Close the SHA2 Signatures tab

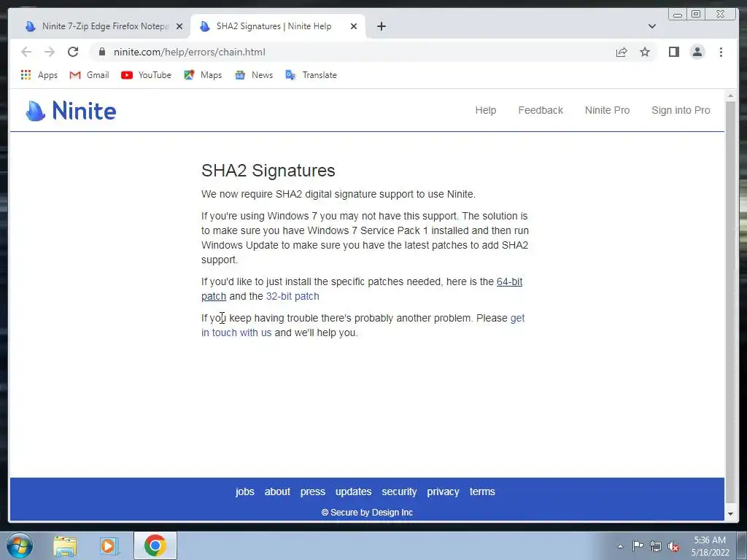(354, 26)
